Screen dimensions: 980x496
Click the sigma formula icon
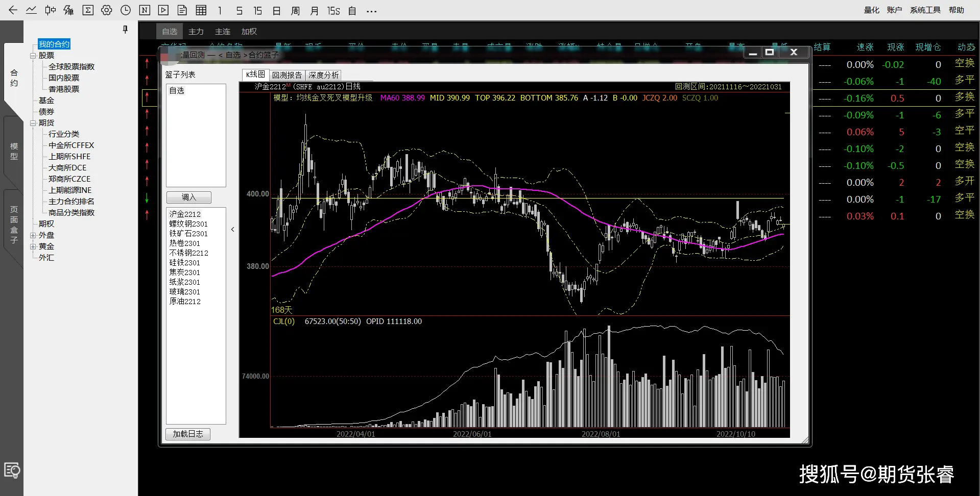tap(88, 10)
